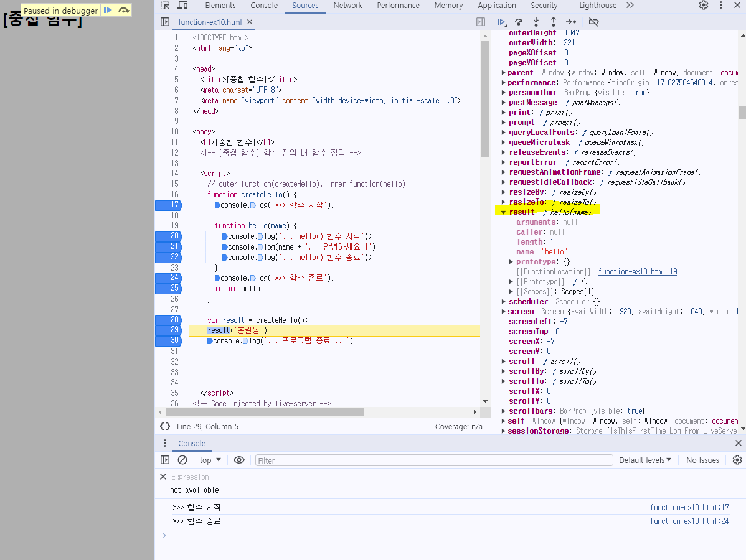
Task: Resume script from paused overlay
Action: pos(108,10)
